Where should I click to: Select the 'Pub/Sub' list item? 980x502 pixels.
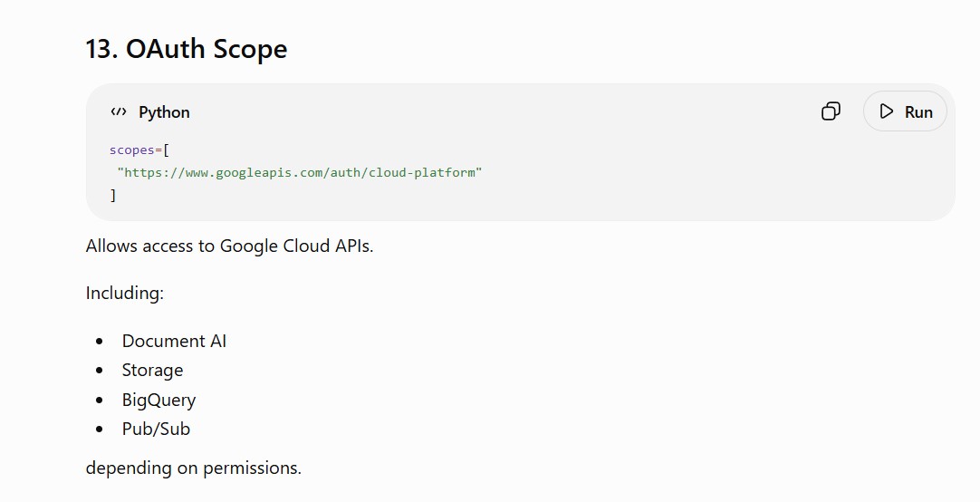[x=156, y=429]
